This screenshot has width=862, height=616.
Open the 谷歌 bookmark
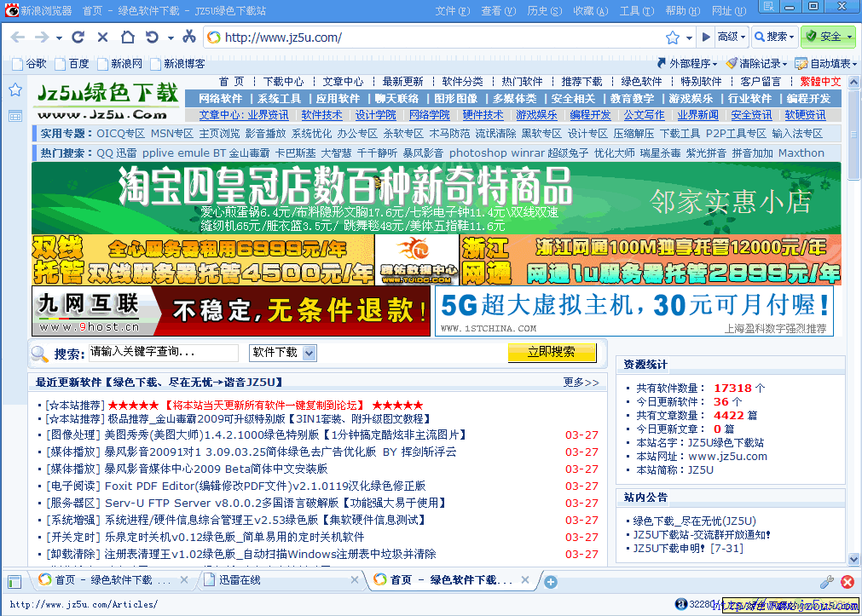tap(30, 64)
